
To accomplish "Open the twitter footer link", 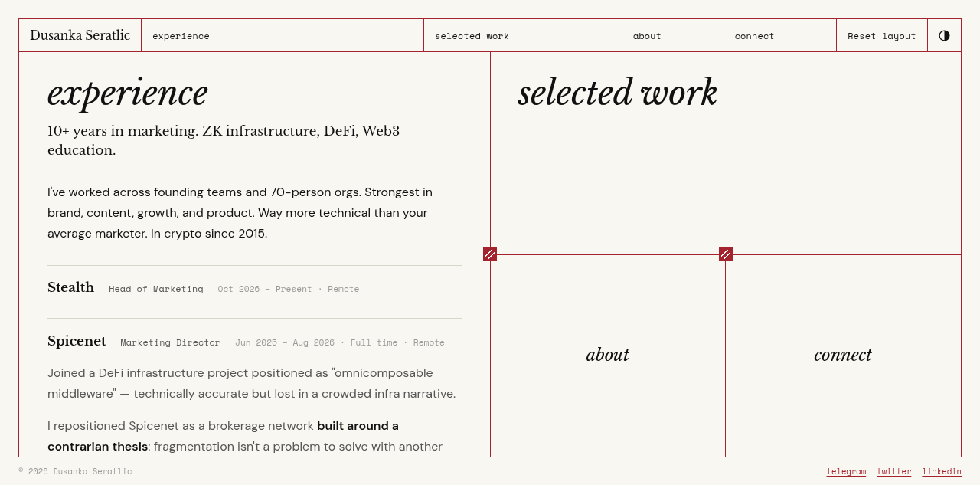I will coord(894,471).
